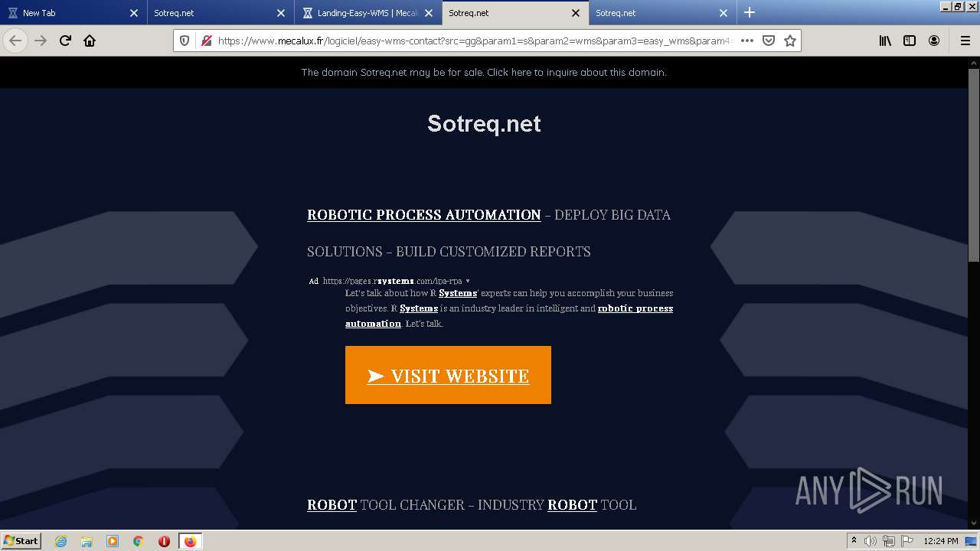The width and height of the screenshot is (980, 551).
Task: Reload the current page
Action: (65, 41)
